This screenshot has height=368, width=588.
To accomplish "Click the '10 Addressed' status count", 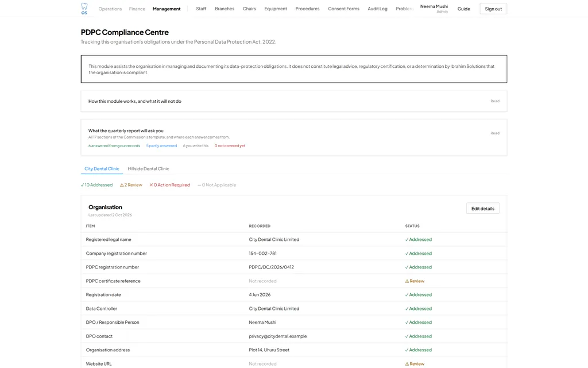I will point(96,185).
